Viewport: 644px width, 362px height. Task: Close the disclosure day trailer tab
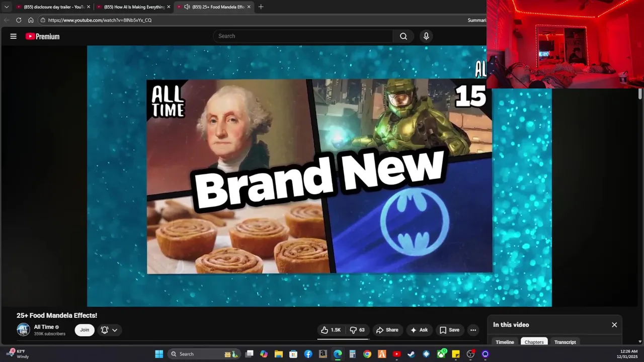89,7
